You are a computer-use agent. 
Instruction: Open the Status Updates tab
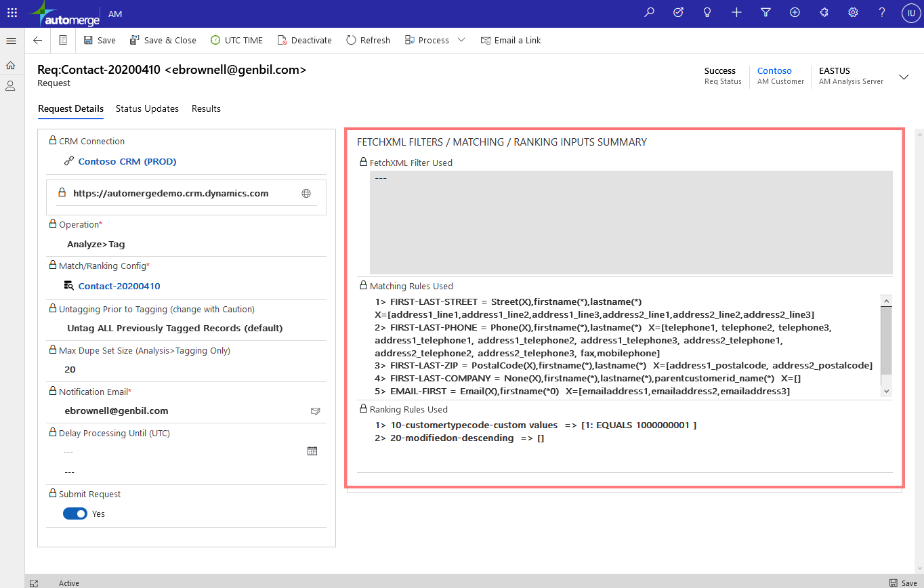(147, 109)
